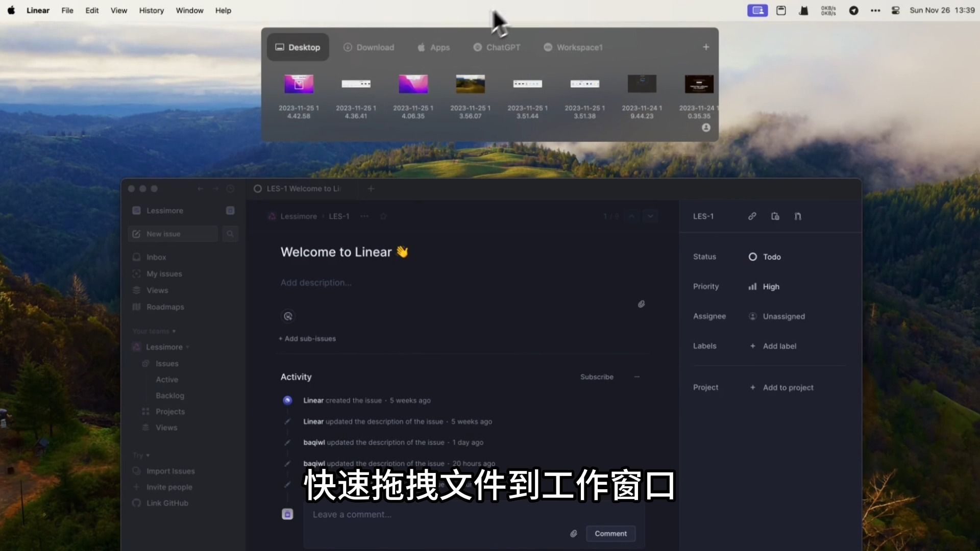
Task: Expand the three-dot menu on LES-1 header
Action: tap(364, 215)
